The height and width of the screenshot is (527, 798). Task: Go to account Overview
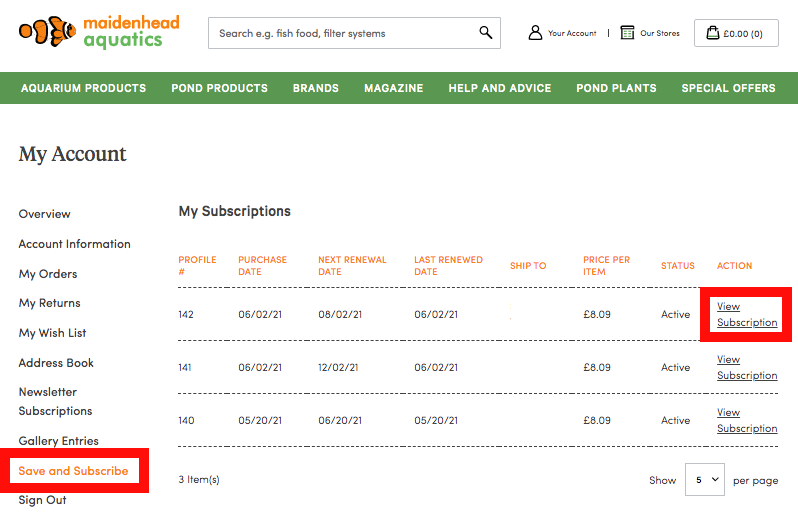click(x=44, y=214)
